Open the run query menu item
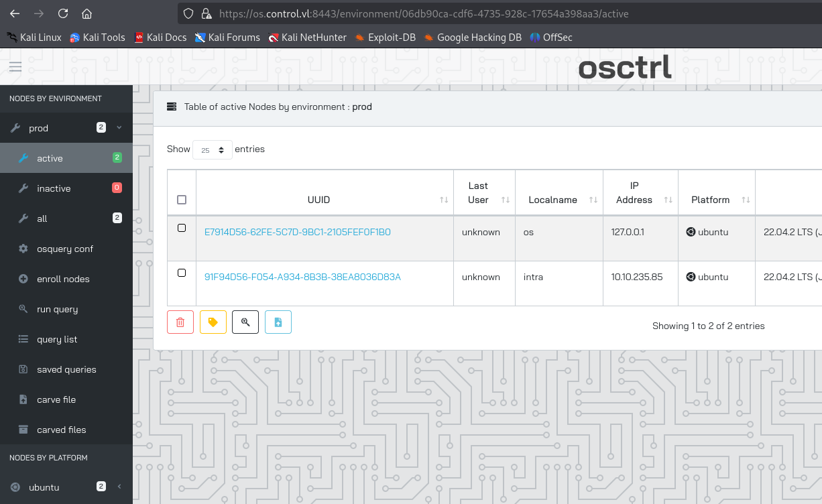The width and height of the screenshot is (822, 504). click(66, 309)
